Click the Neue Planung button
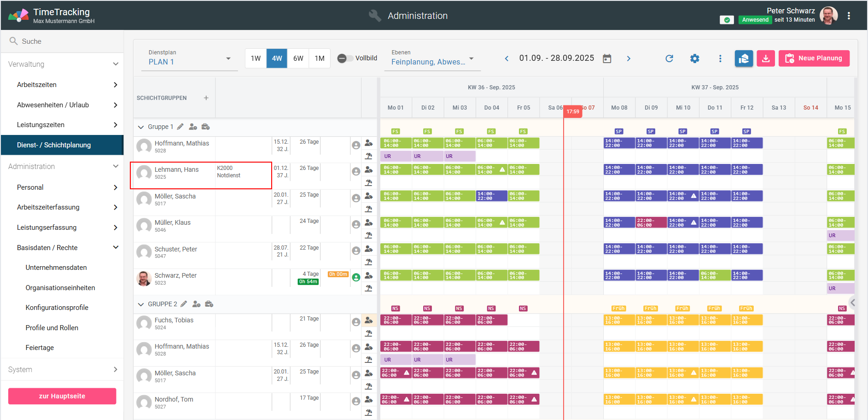 814,58
